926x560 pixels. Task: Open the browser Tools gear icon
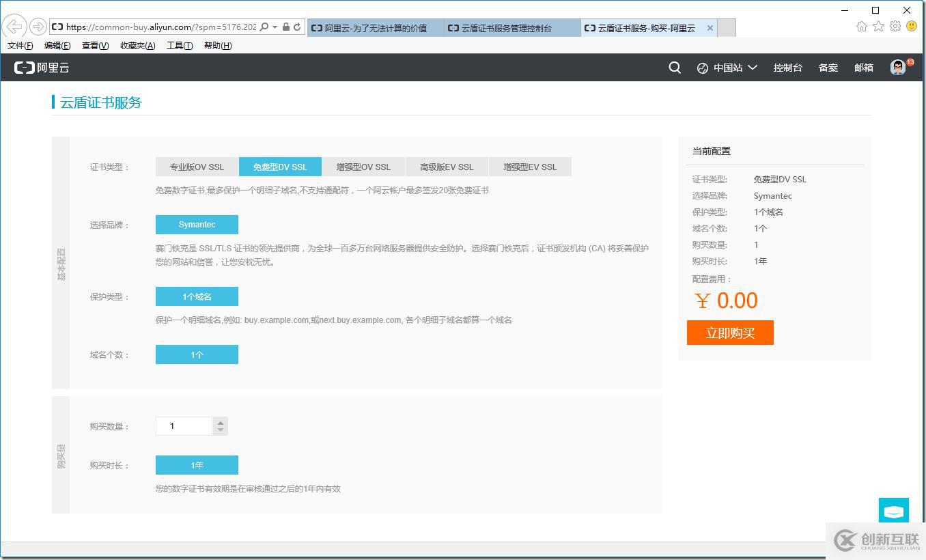click(895, 26)
